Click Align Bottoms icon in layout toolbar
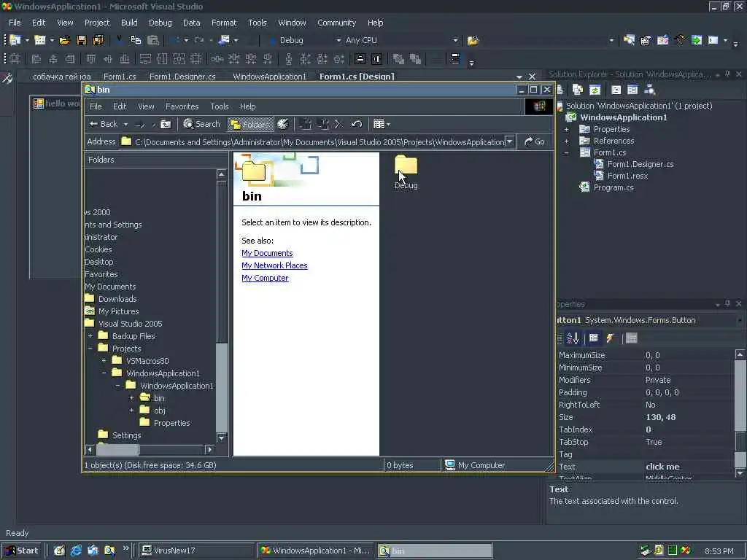The image size is (747, 560). (x=124, y=59)
